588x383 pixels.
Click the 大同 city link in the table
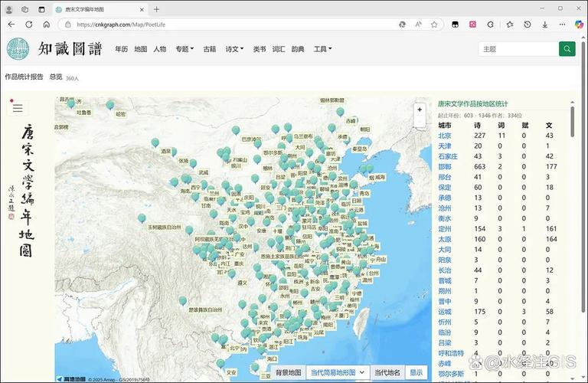pos(445,250)
